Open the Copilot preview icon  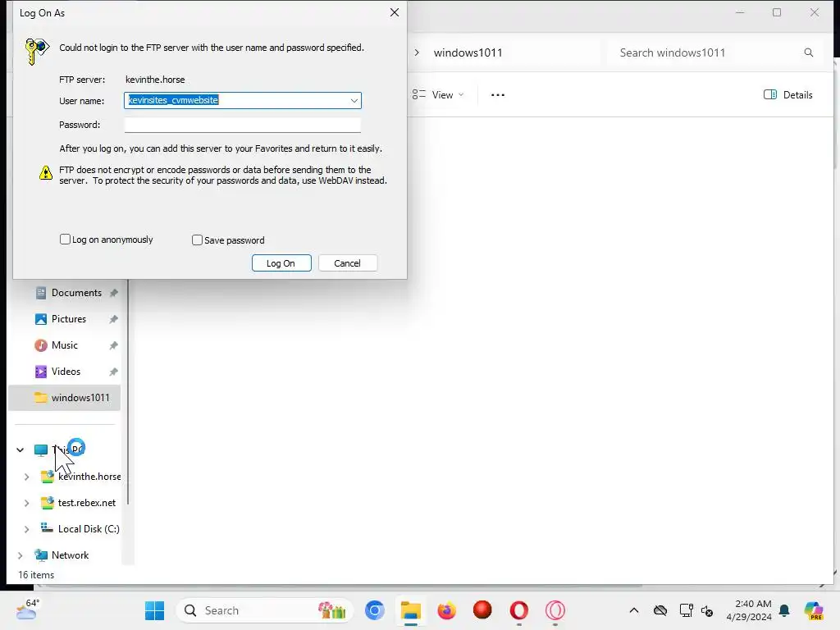tap(814, 610)
